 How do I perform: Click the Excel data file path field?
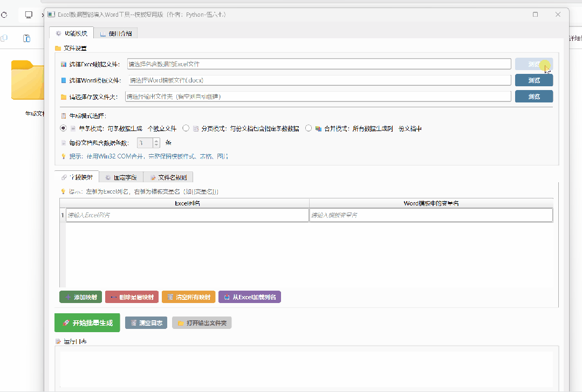pyautogui.click(x=319, y=64)
